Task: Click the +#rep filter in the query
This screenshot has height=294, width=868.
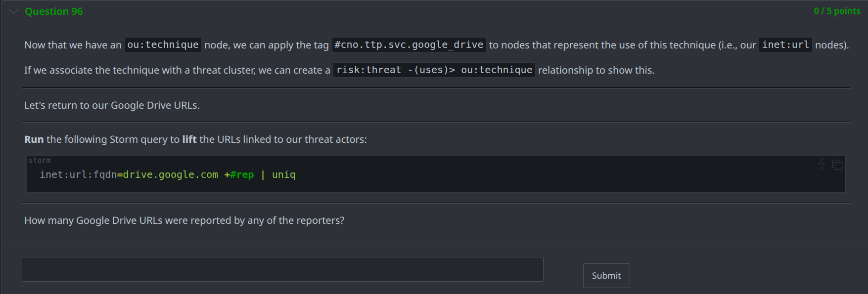Action: [x=239, y=175]
